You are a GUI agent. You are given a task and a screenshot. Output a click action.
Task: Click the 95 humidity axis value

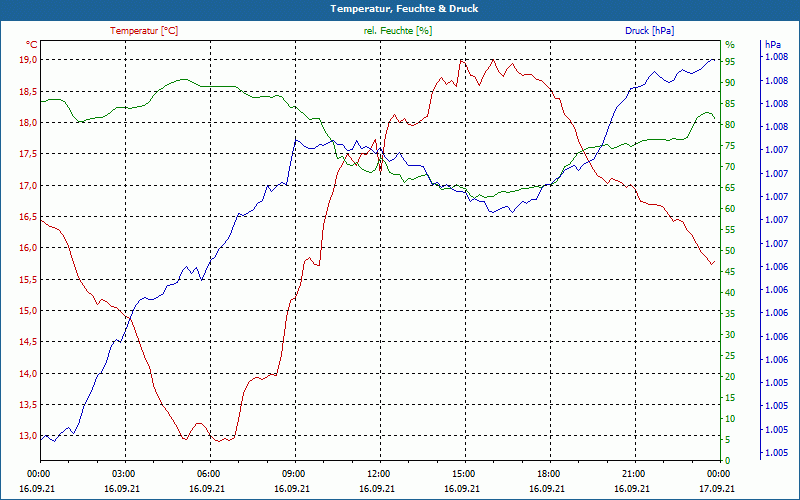(x=730, y=62)
